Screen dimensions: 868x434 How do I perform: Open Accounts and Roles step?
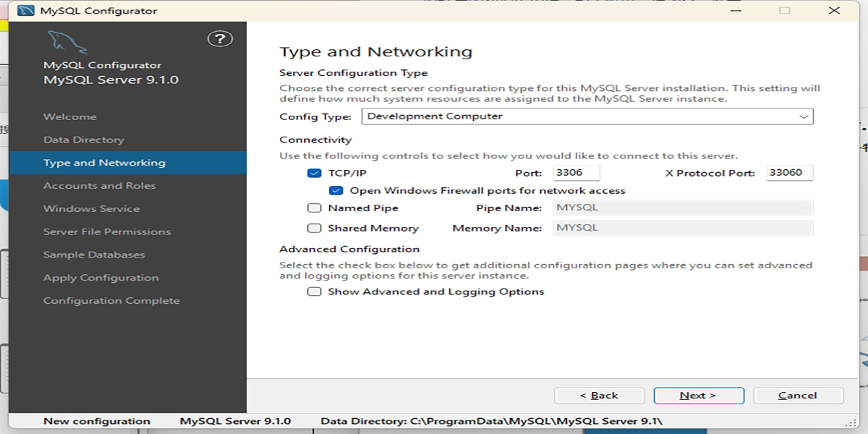click(100, 186)
